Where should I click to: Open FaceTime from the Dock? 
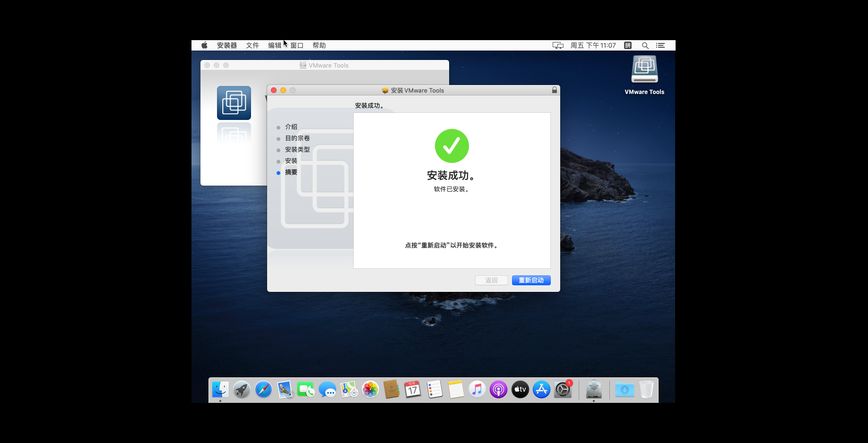point(306,390)
